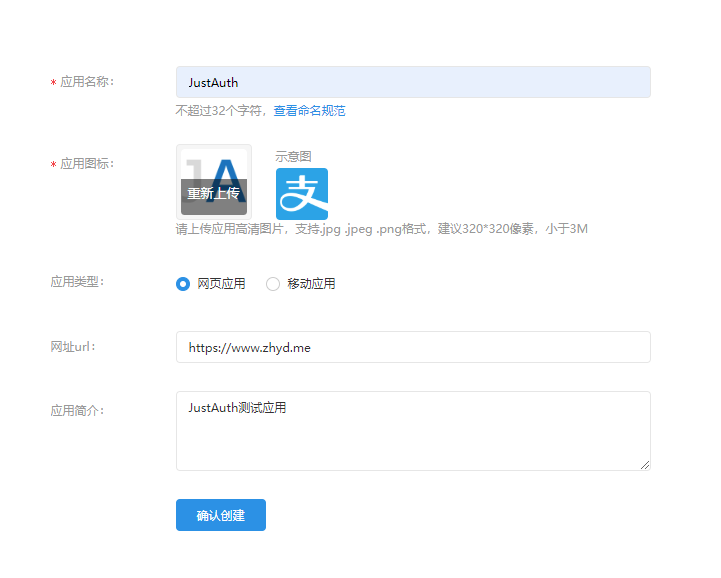The image size is (721, 578).
Task: Click the 确认创建 button
Action: (221, 515)
